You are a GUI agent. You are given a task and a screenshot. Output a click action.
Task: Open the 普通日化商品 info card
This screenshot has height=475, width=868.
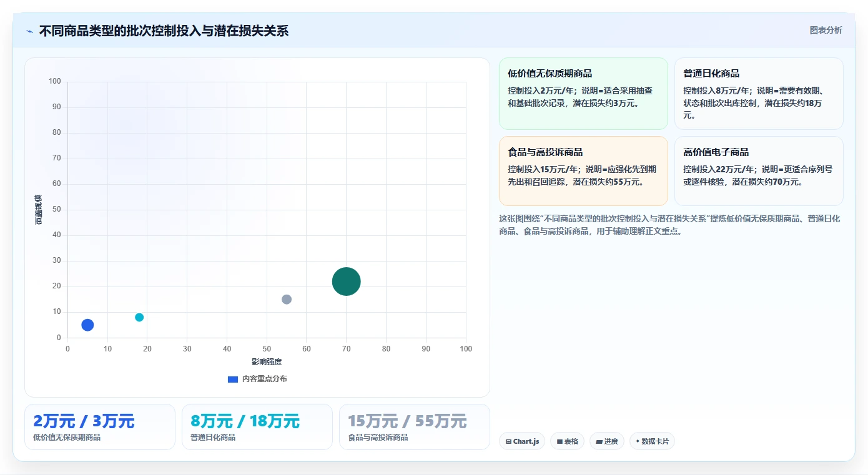pos(759,94)
